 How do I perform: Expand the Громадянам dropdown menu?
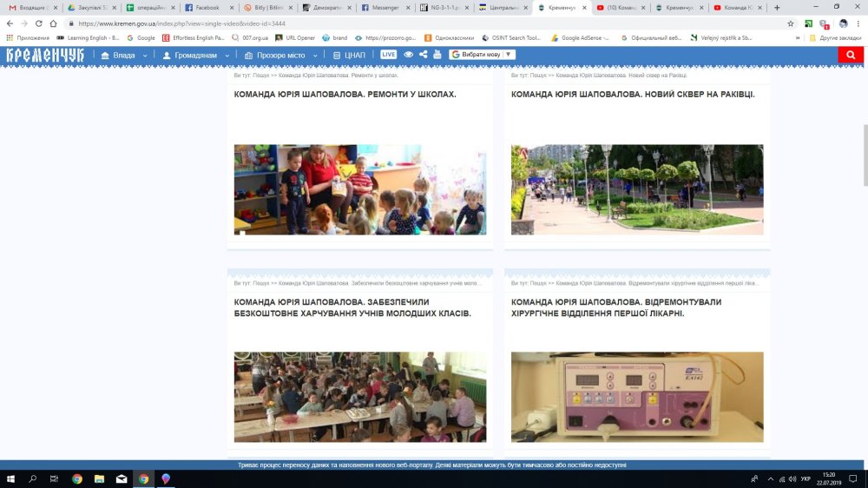196,55
